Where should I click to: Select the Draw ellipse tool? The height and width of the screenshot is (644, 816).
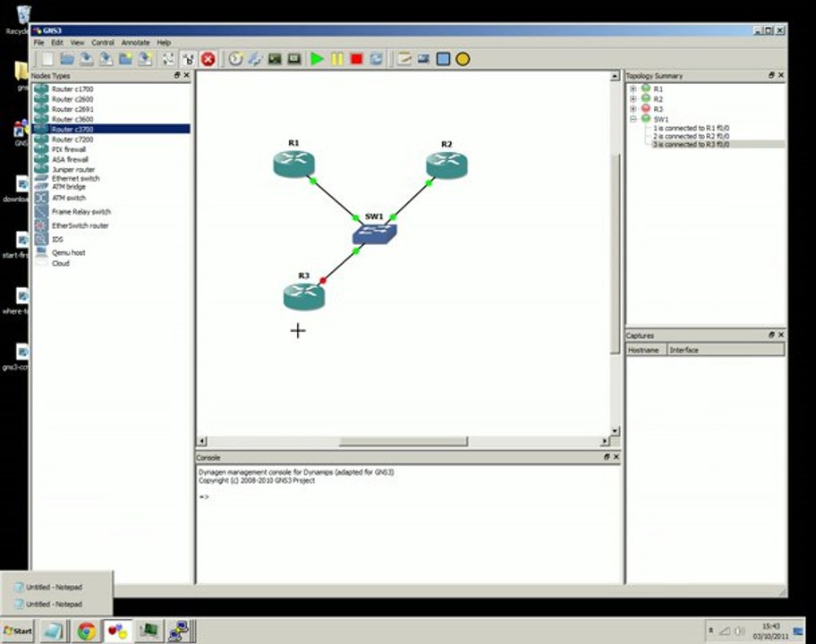click(x=463, y=59)
